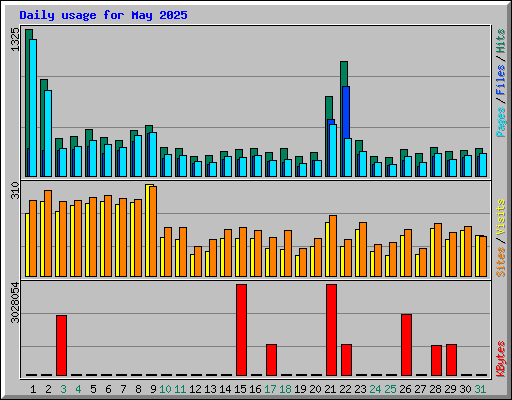Click the tall cyan pages bar for day 1
This screenshot has height=400, width=512.
[x=33, y=108]
